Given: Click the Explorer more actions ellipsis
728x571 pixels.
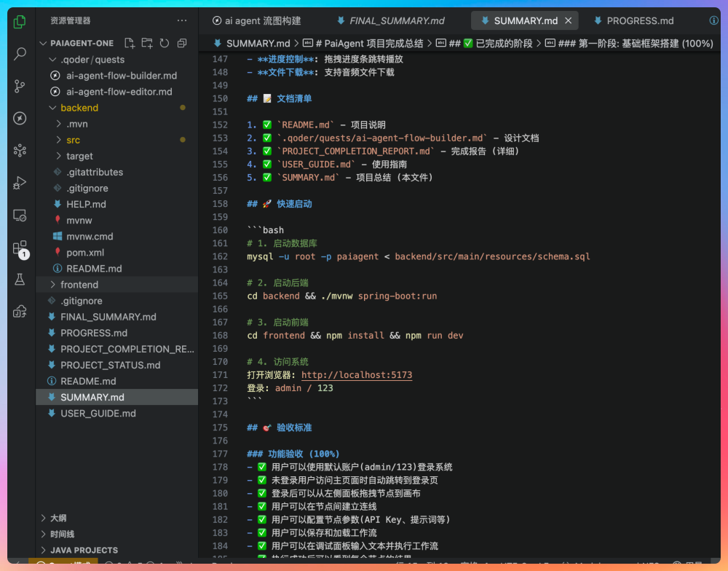Looking at the screenshot, I should tap(181, 20).
